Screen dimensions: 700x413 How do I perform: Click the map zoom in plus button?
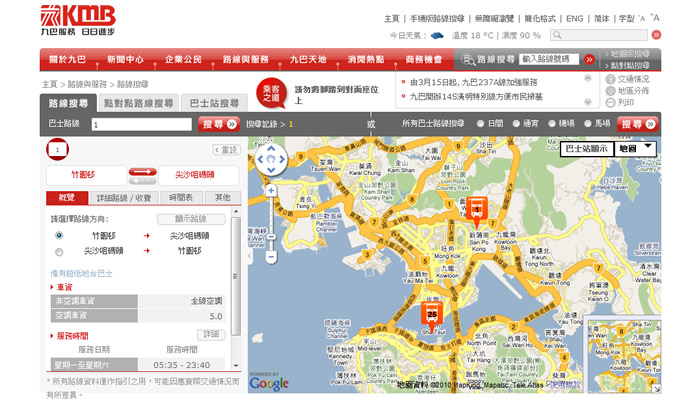coord(271,187)
